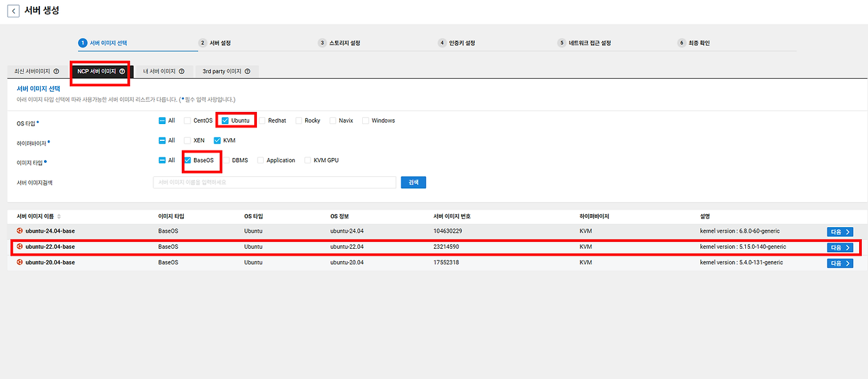Image resolution: width=868 pixels, height=379 pixels.
Task: Check the KVM GPU image type
Action: point(308,160)
